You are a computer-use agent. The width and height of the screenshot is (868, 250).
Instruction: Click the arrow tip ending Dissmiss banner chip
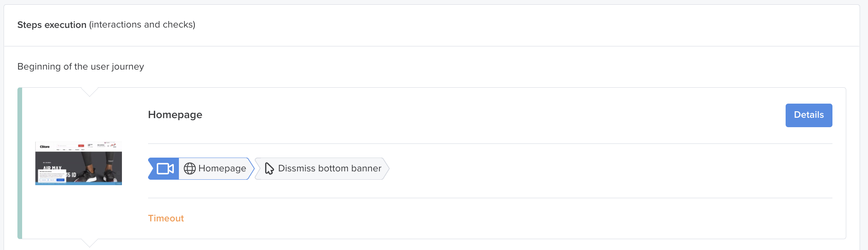pyautogui.click(x=386, y=168)
